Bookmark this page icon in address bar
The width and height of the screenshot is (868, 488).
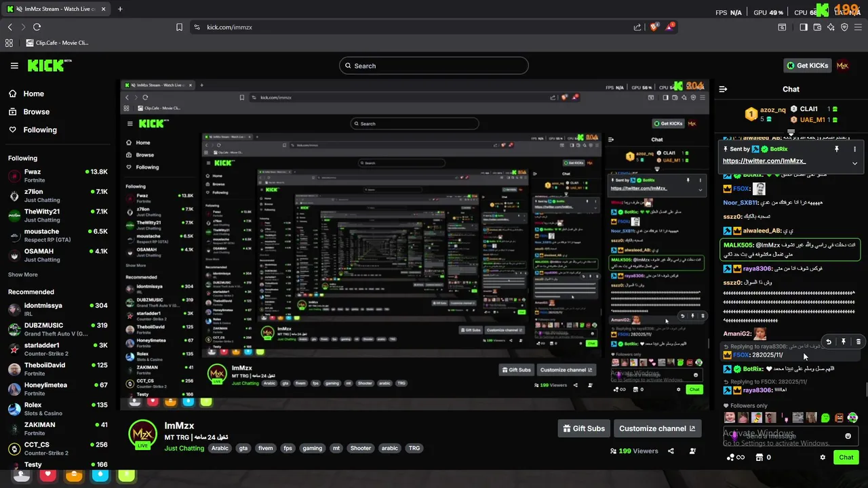click(x=179, y=27)
